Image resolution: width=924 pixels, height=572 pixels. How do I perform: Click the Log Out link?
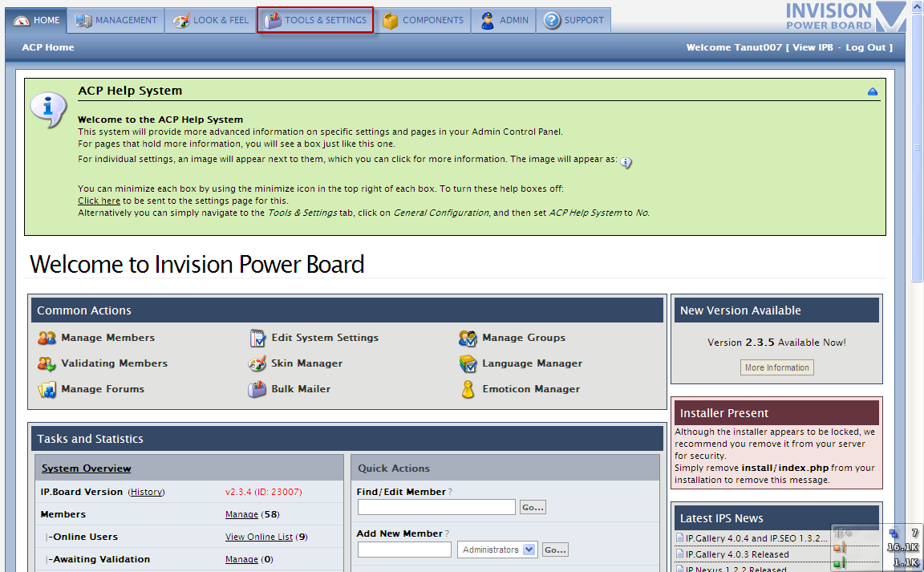(865, 47)
